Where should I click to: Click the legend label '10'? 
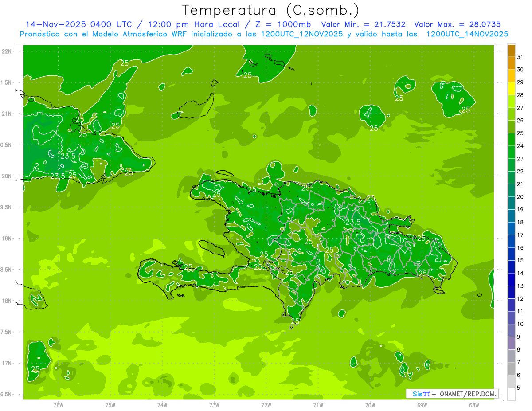(x=520, y=324)
